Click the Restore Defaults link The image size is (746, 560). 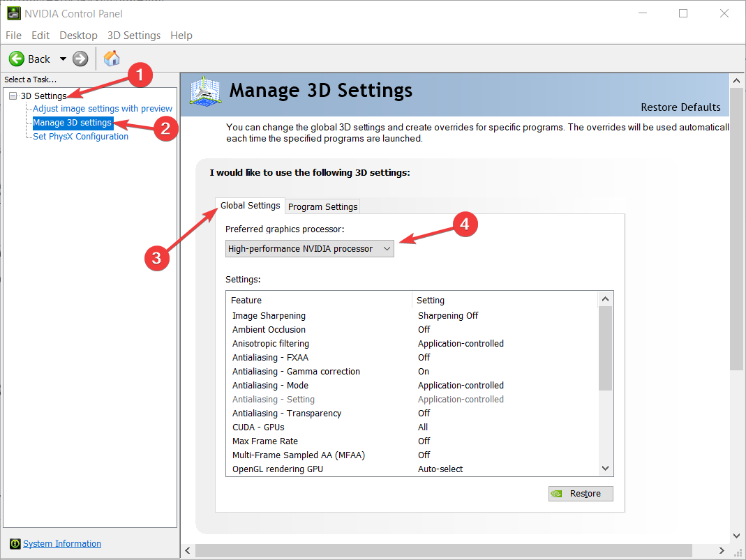[x=680, y=107]
